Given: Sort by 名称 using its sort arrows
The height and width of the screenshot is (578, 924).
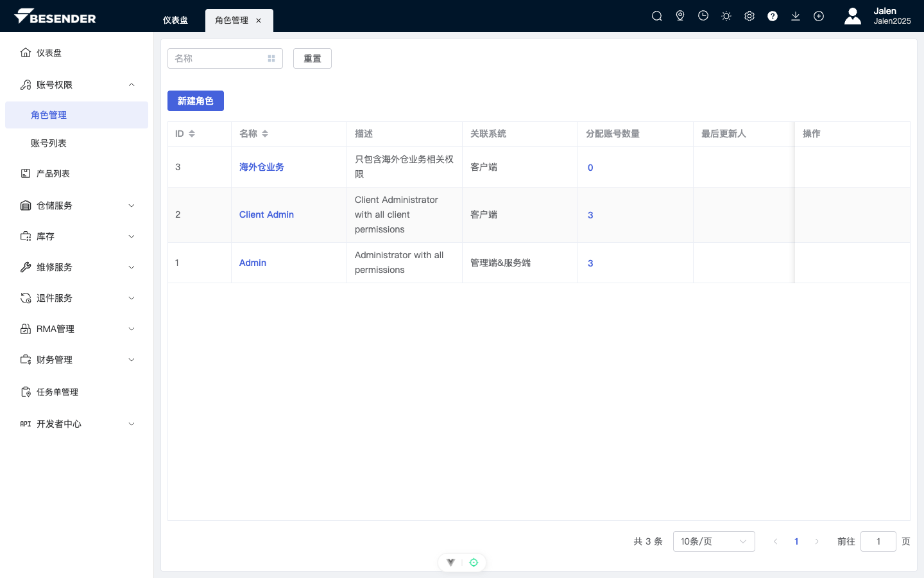Looking at the screenshot, I should point(265,134).
